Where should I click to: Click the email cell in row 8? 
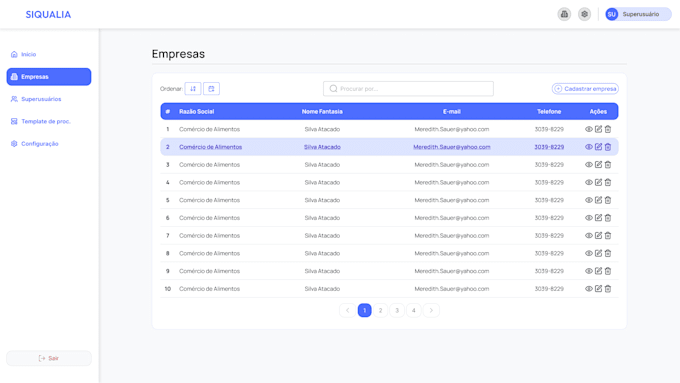(451, 253)
